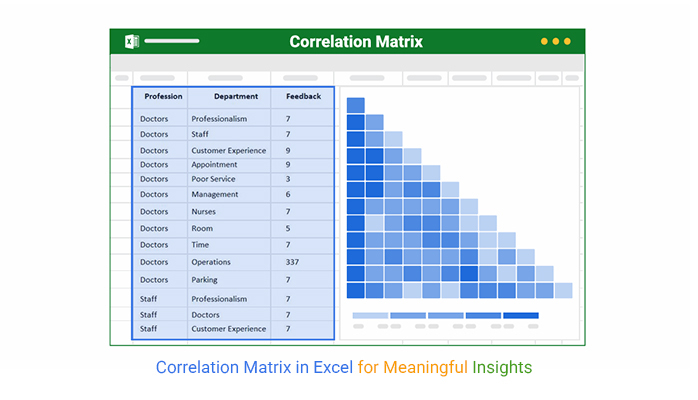Image resolution: width=698 pixels, height=400 pixels.
Task: Click the Correlation Matrix in Excel caption
Action: (x=254, y=368)
